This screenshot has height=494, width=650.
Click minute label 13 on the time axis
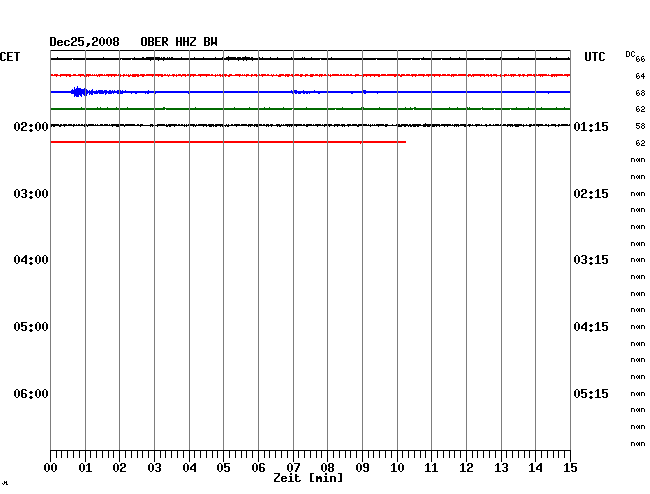(501, 468)
